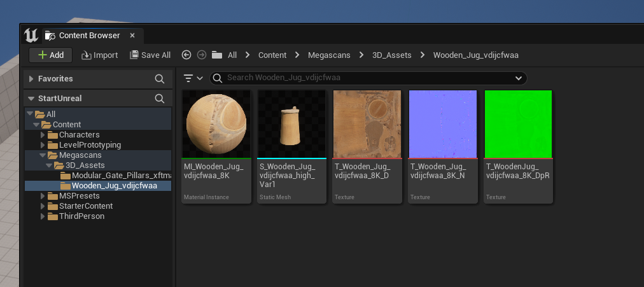Expand the Characters folder arrow

(43, 134)
